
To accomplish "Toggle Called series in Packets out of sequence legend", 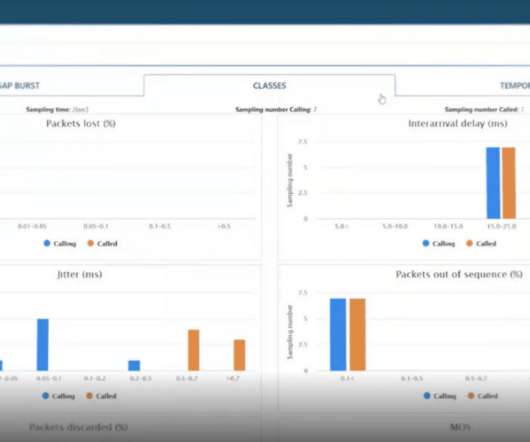I will pos(483,396).
